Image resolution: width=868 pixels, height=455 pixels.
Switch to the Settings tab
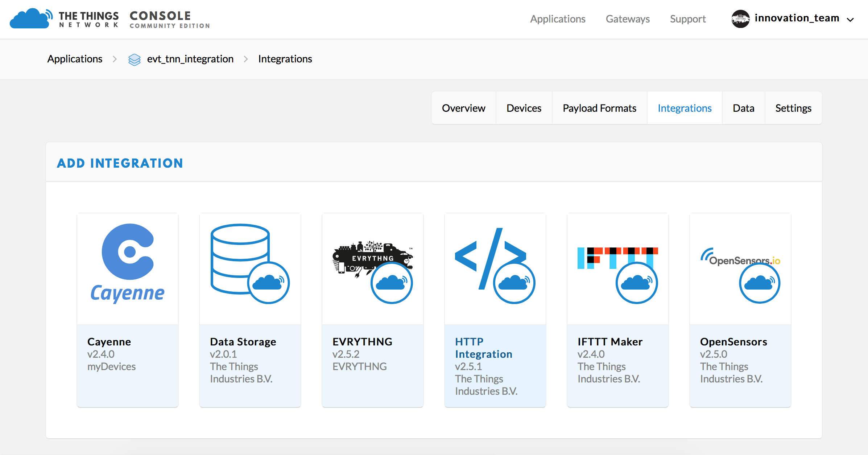click(x=793, y=108)
